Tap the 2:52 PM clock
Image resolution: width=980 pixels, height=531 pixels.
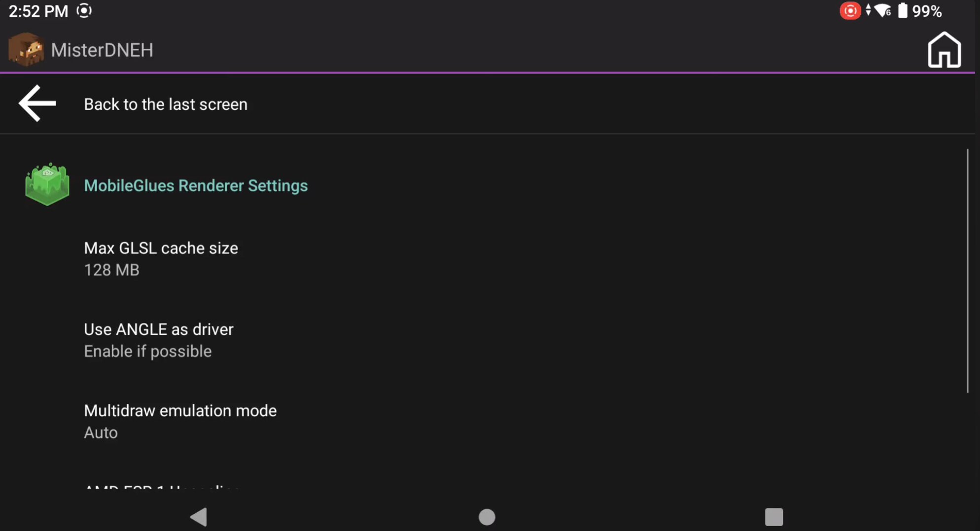38,11
